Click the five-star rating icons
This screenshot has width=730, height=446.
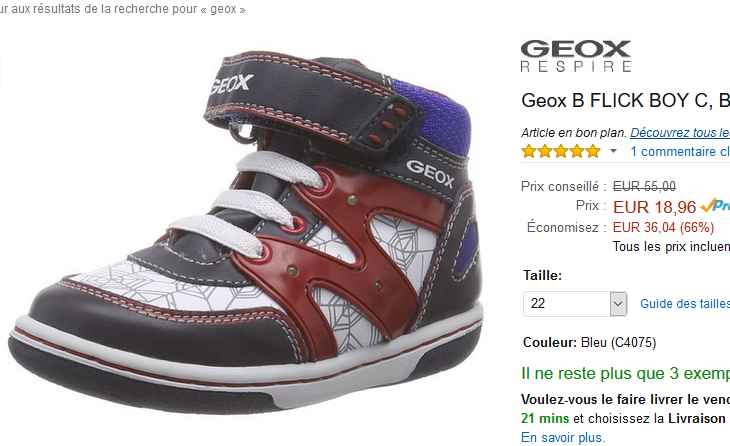[561, 152]
